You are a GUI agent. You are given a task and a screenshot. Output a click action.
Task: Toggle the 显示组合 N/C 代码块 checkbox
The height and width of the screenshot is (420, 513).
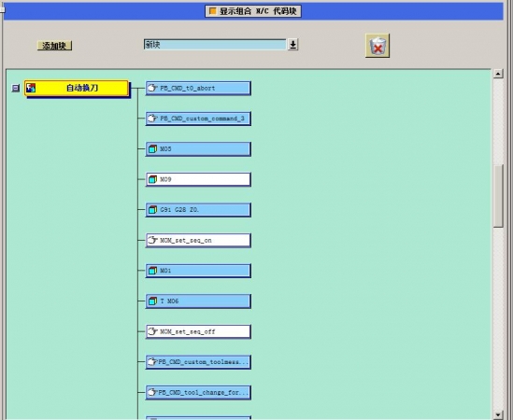[x=212, y=11]
